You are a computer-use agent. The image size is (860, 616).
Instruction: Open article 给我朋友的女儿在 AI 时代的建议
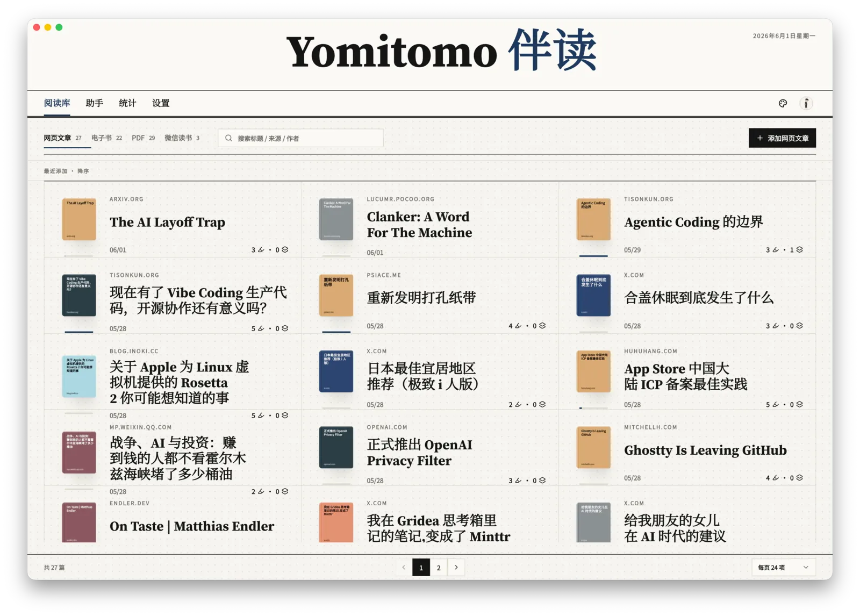coord(675,528)
